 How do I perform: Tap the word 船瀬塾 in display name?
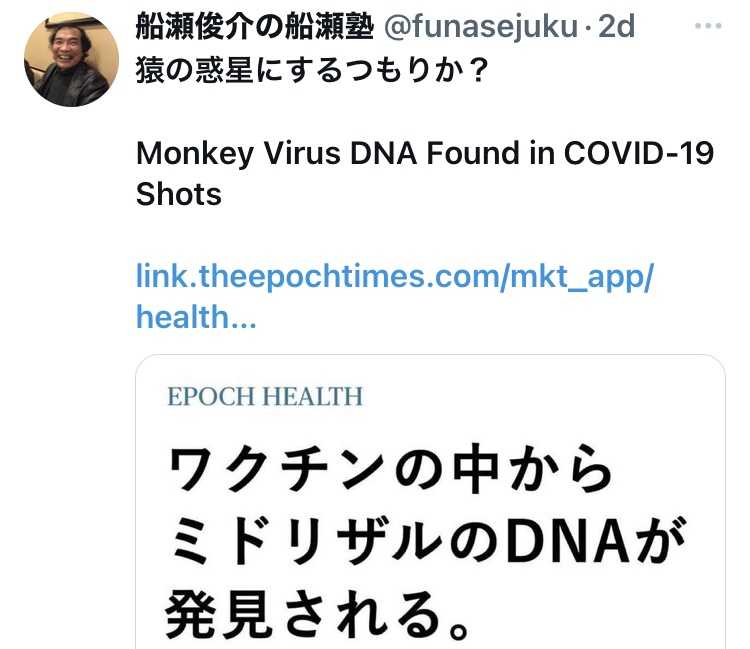coord(335,27)
